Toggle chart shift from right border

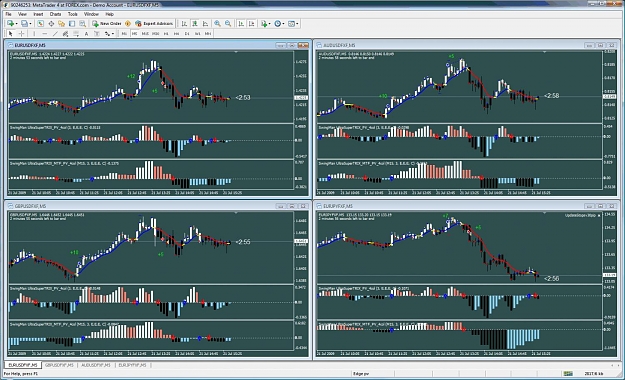click(x=252, y=24)
